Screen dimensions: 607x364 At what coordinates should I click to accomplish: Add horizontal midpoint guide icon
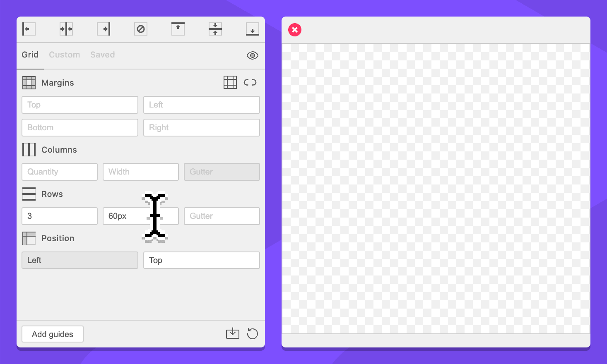point(215,29)
